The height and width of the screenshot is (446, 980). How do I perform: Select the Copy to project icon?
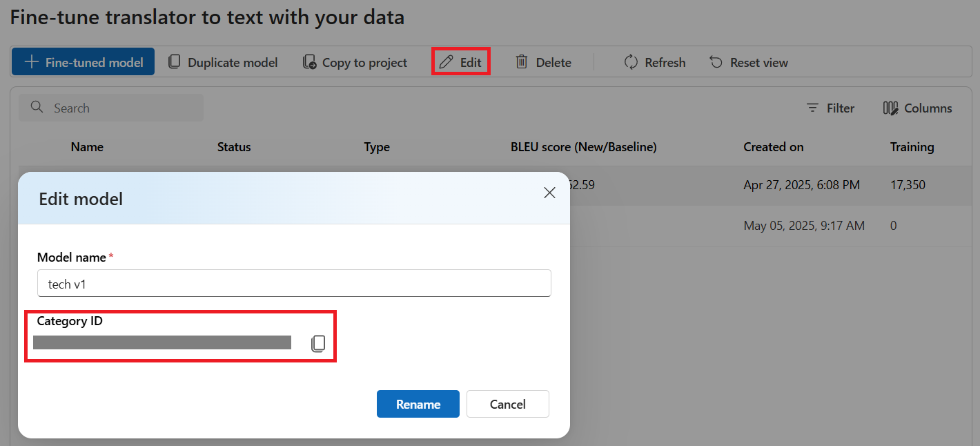[x=308, y=61]
